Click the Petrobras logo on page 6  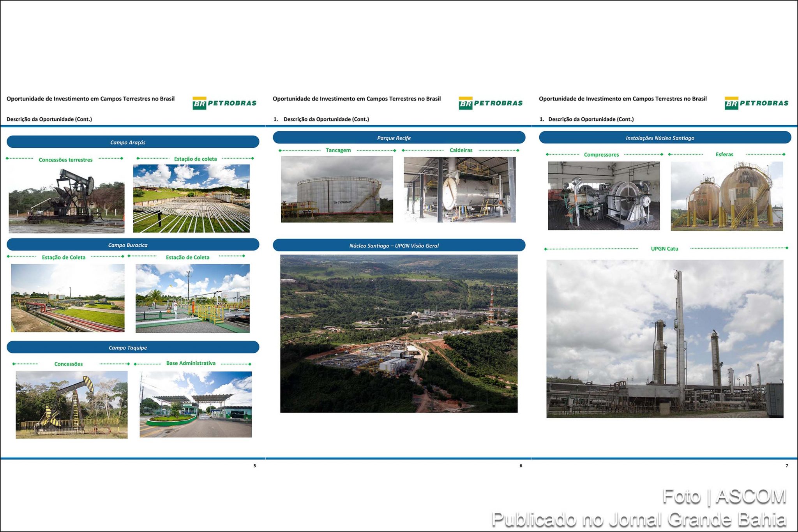pos(491,103)
